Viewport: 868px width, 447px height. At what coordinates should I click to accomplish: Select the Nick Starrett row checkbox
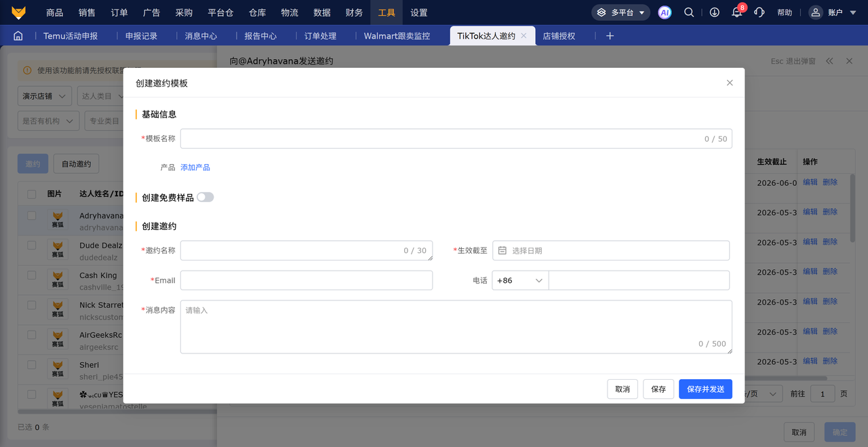[x=32, y=305]
